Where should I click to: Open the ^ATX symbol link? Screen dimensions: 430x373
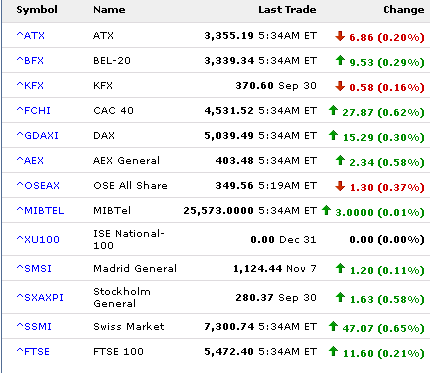tap(31, 35)
